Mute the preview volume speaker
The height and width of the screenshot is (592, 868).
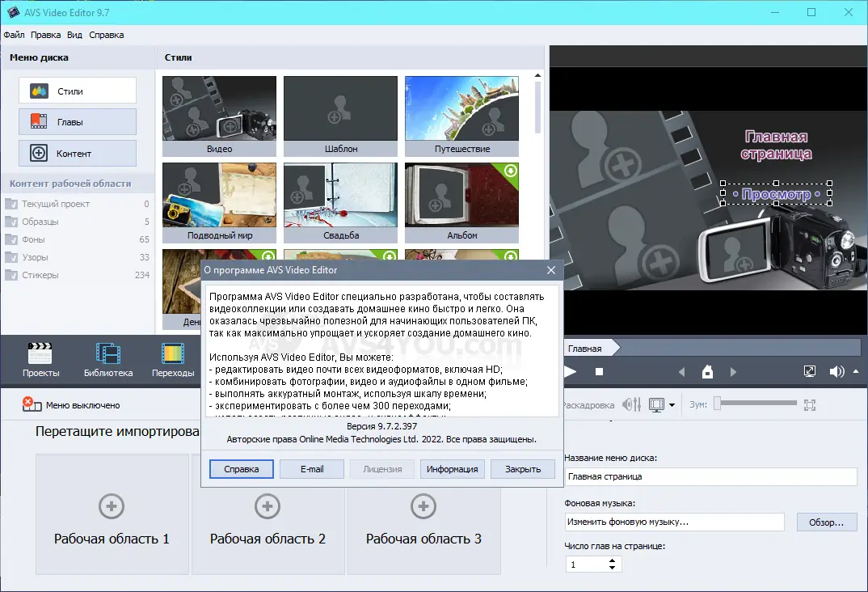[836, 372]
